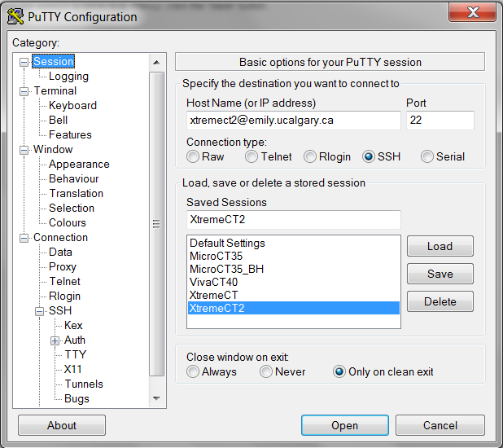Click the Save session button
This screenshot has height=448, width=503.
[440, 274]
